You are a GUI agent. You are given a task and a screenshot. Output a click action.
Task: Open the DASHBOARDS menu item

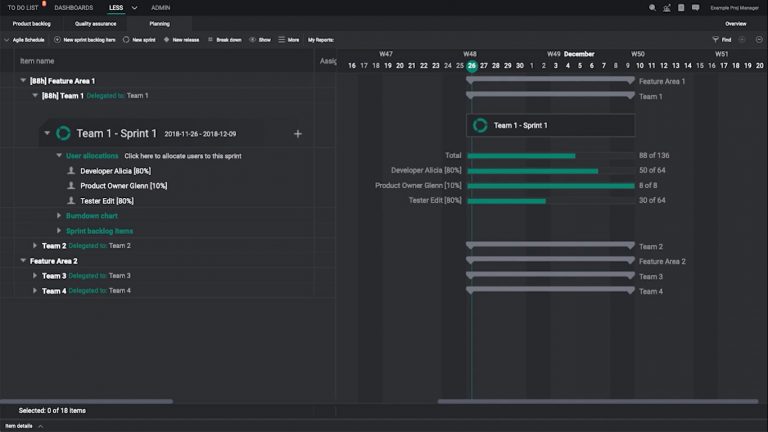(x=74, y=7)
